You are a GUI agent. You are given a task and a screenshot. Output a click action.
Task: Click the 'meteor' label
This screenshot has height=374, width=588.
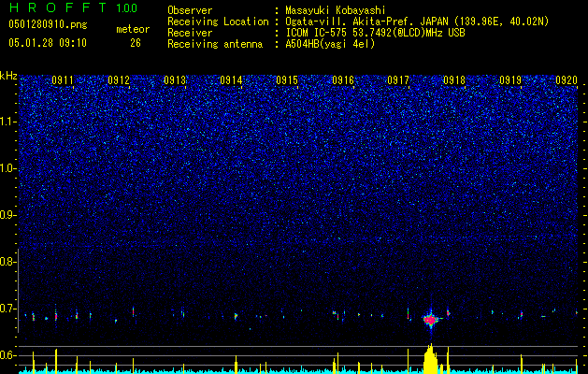pyautogui.click(x=133, y=29)
